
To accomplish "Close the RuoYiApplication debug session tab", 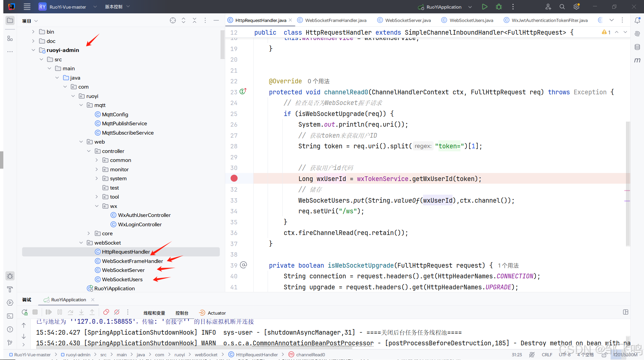I will 93,300.
